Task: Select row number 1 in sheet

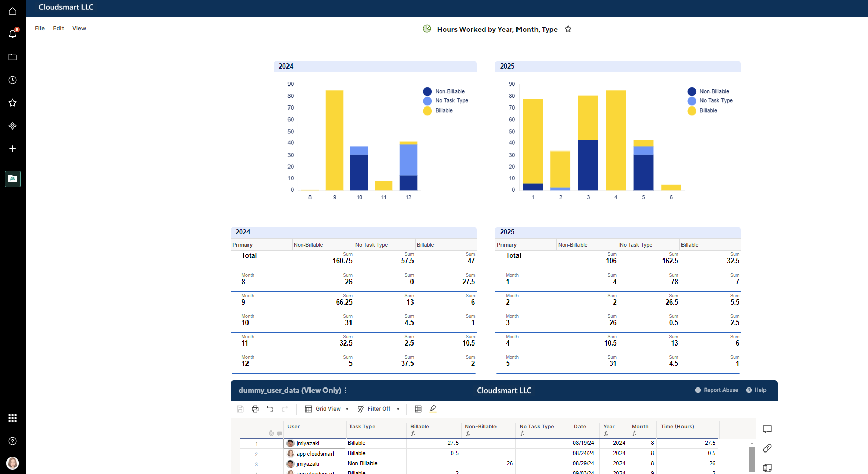Action: point(256,444)
